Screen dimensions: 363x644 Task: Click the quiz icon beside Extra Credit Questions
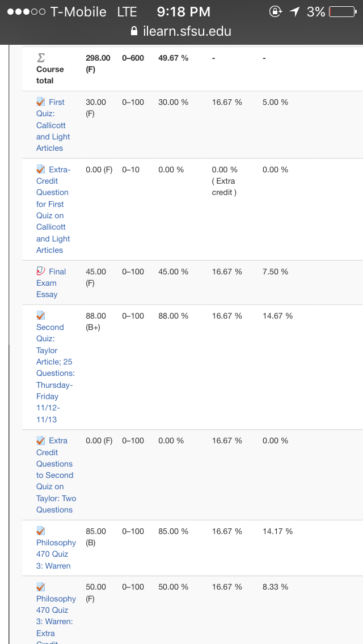(x=40, y=440)
